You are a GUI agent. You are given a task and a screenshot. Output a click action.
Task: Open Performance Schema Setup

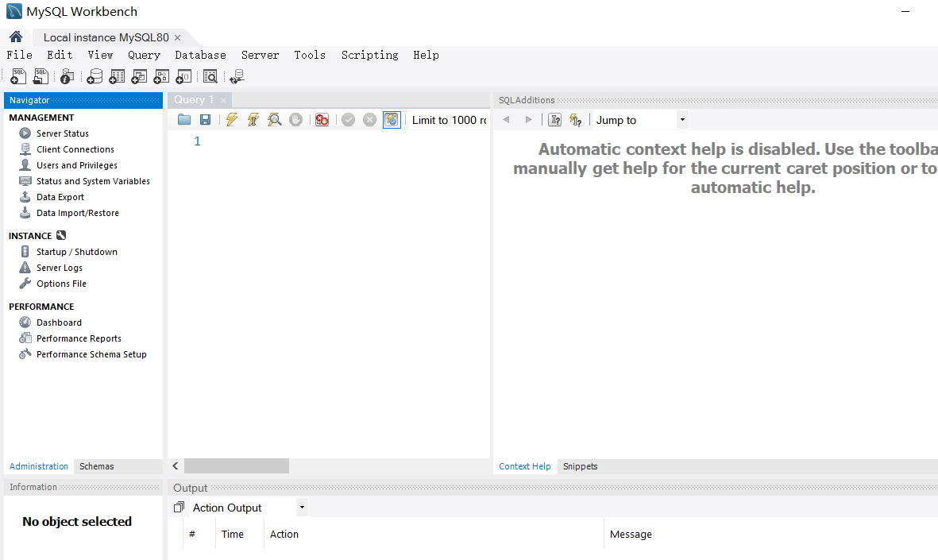pos(91,353)
